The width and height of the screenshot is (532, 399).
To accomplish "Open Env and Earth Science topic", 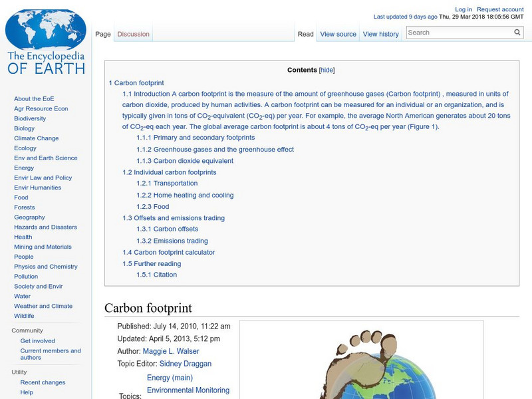I will 45,158.
